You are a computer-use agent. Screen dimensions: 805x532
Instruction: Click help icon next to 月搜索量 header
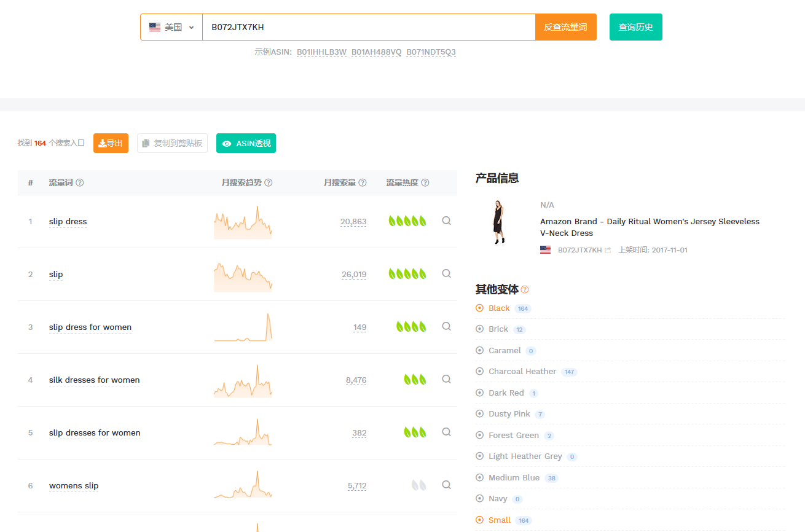pos(363,182)
